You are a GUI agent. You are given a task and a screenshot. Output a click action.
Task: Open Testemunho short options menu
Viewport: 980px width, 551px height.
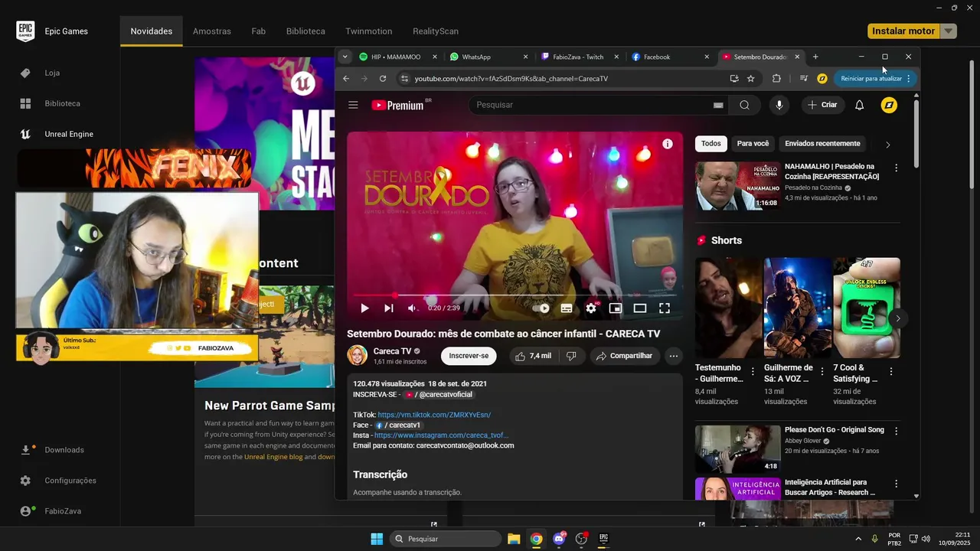pyautogui.click(x=753, y=372)
